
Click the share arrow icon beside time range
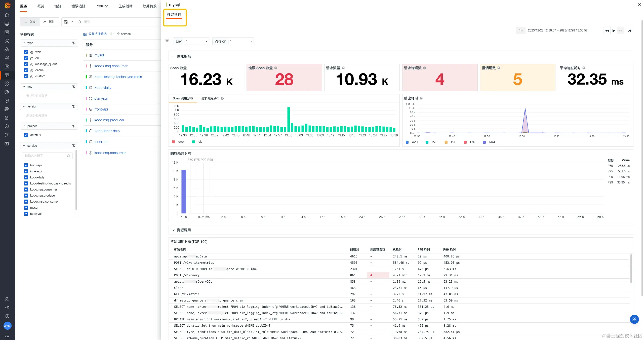click(629, 30)
